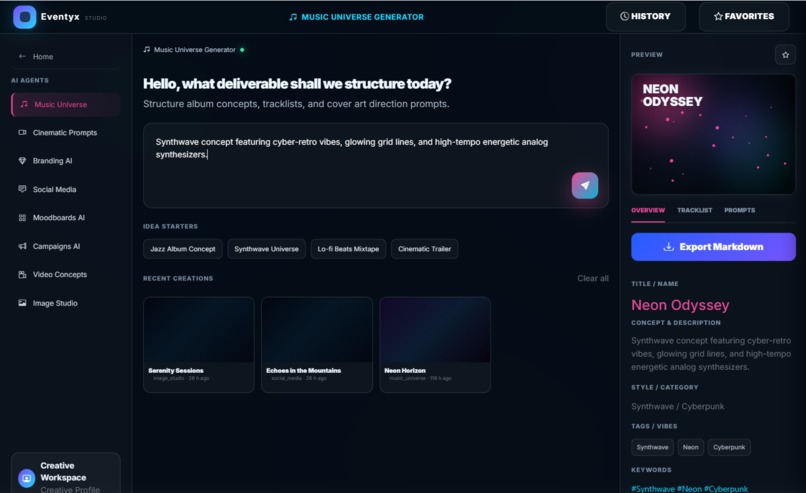Clear all recent creations
Image resolution: width=806 pixels, height=493 pixels.
(592, 278)
